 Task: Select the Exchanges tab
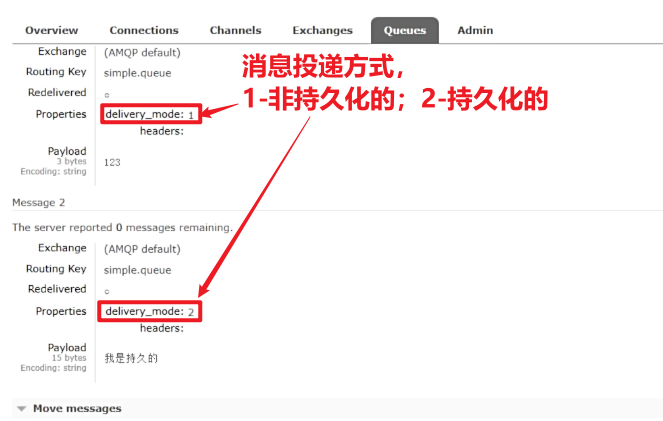click(x=322, y=31)
